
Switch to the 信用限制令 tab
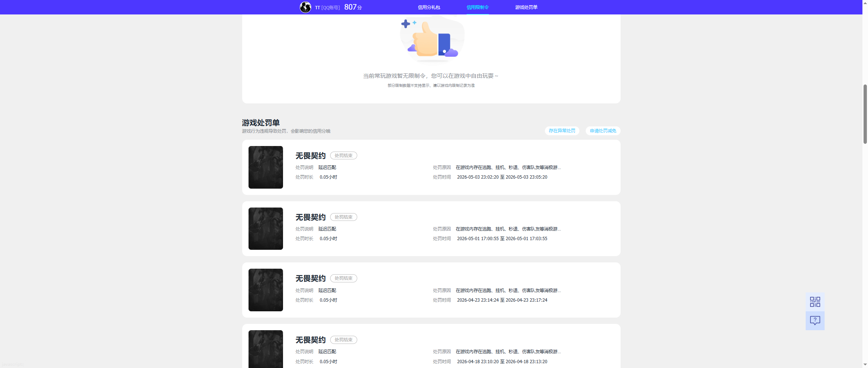click(x=477, y=7)
